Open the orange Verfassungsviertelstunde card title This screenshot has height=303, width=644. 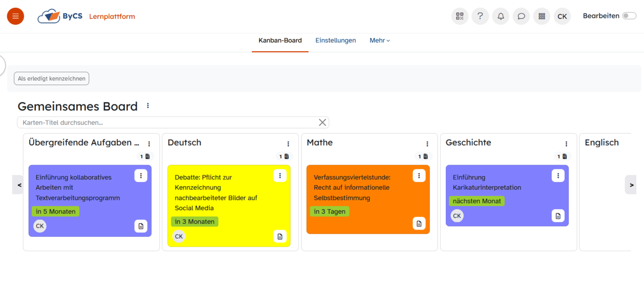tap(352, 188)
